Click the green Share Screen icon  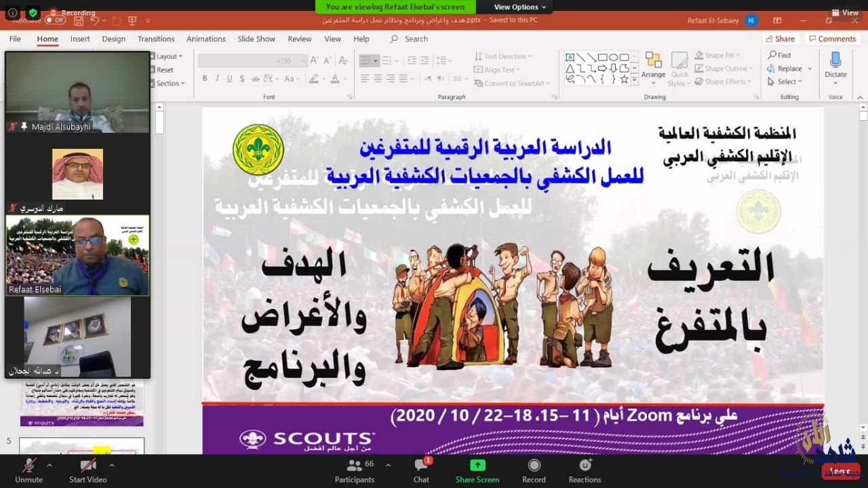(x=477, y=465)
